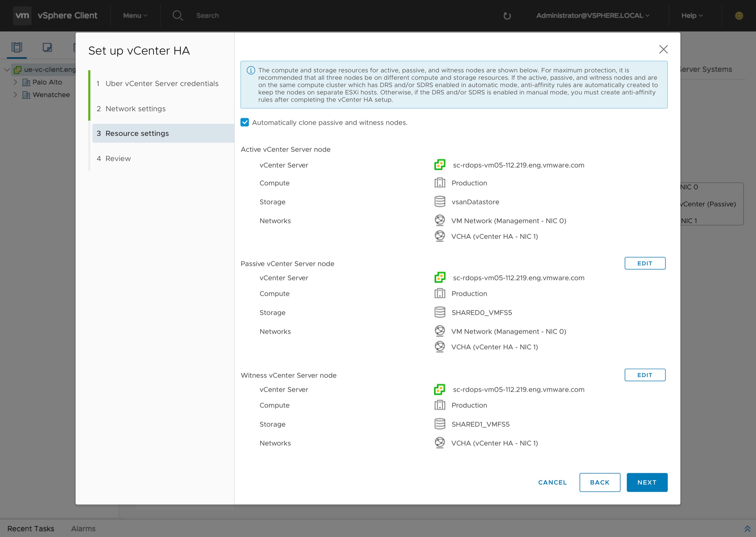This screenshot has height=537, width=756.
Task: Switch to the Alarms tab
Action: tap(83, 528)
